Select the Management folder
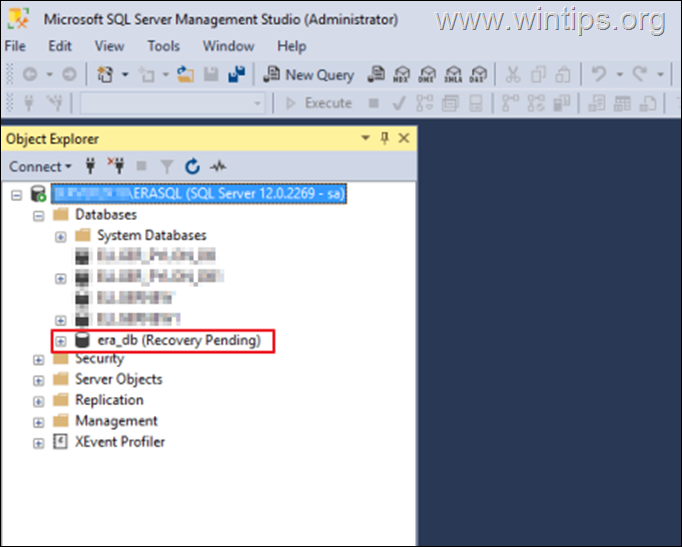Screen dimensions: 682x547 [x=116, y=421]
